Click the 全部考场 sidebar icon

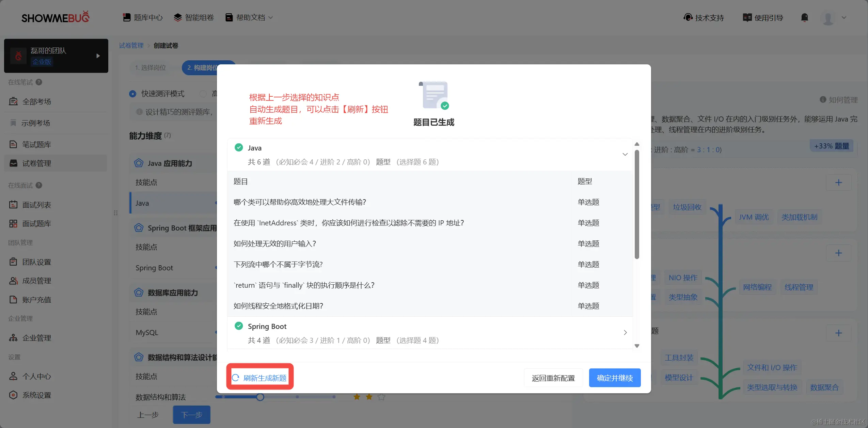13,101
